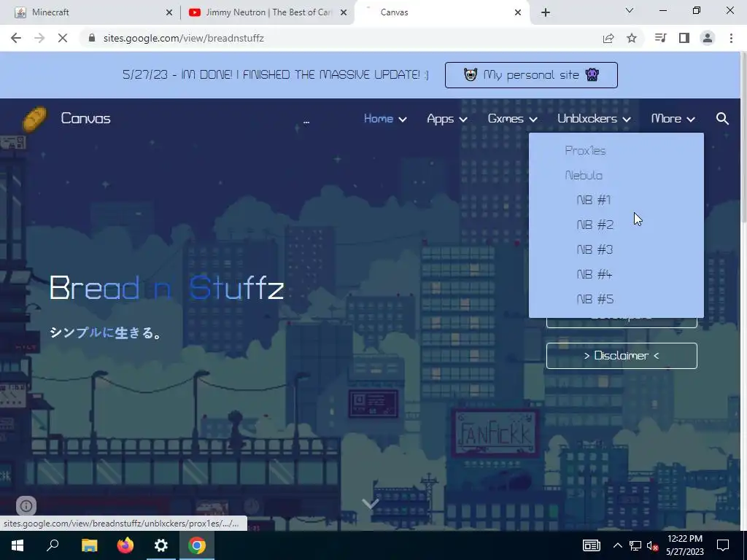Open Windows Start menu
Viewport: 747px width, 560px height.
(18, 545)
